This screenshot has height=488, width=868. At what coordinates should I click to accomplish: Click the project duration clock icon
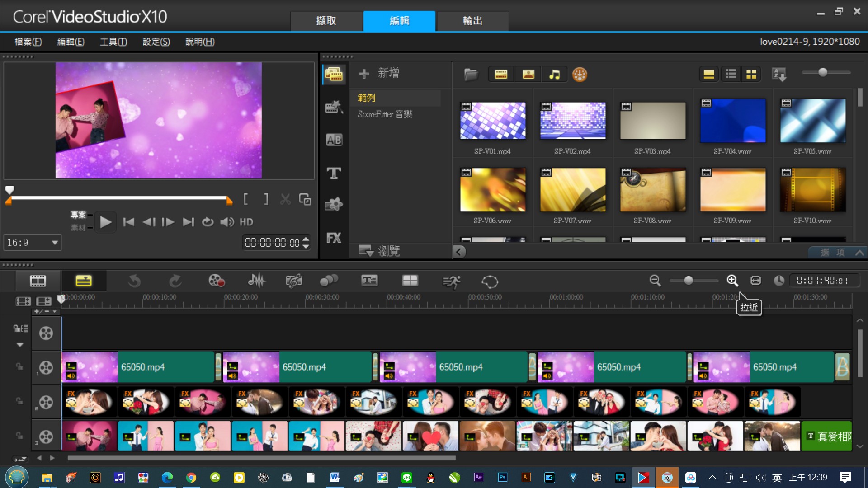click(778, 281)
